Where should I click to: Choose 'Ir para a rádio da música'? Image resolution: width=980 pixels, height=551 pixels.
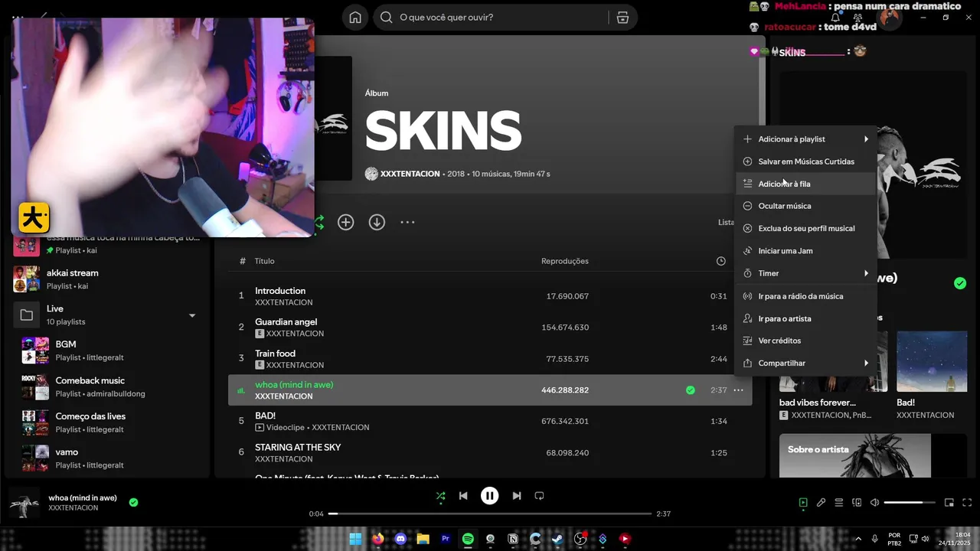(x=805, y=296)
